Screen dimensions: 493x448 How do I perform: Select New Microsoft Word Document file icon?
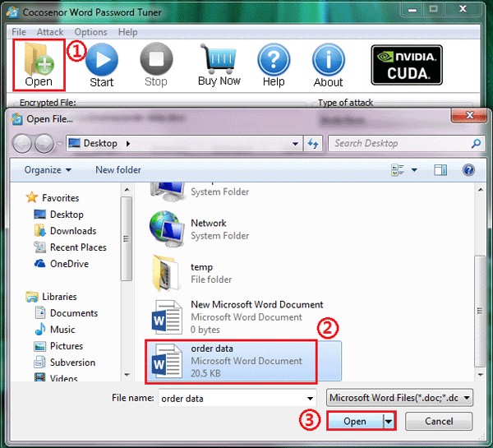(x=167, y=317)
